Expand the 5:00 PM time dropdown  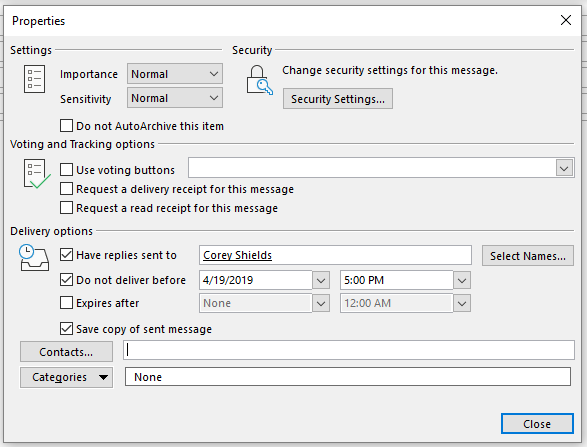tap(462, 280)
